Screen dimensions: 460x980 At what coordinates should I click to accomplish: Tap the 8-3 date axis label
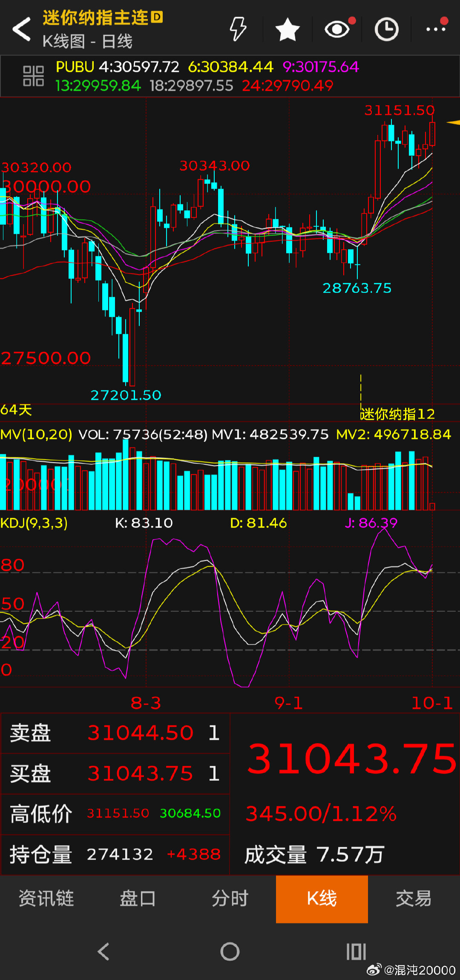[x=146, y=703]
